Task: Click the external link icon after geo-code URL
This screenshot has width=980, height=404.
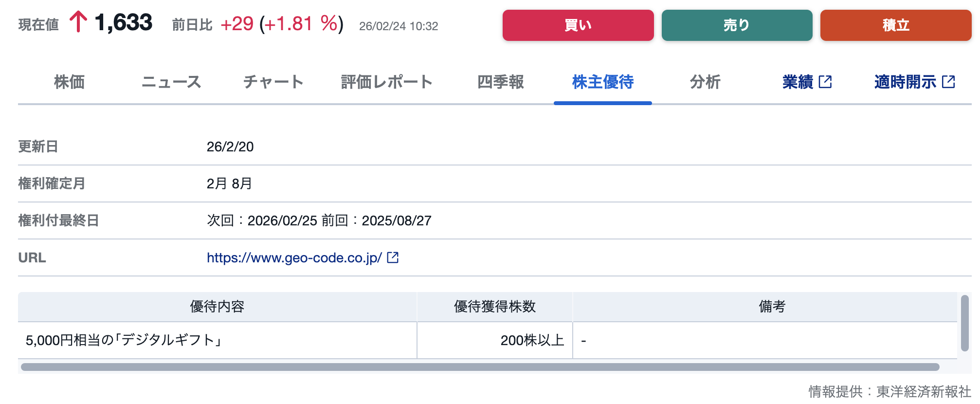Action: (x=393, y=257)
